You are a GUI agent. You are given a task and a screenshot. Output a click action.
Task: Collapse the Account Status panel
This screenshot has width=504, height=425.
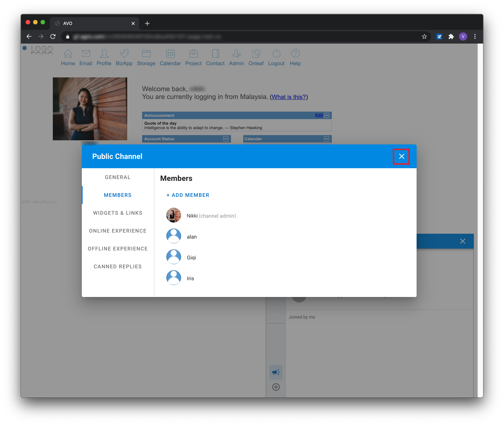click(226, 139)
